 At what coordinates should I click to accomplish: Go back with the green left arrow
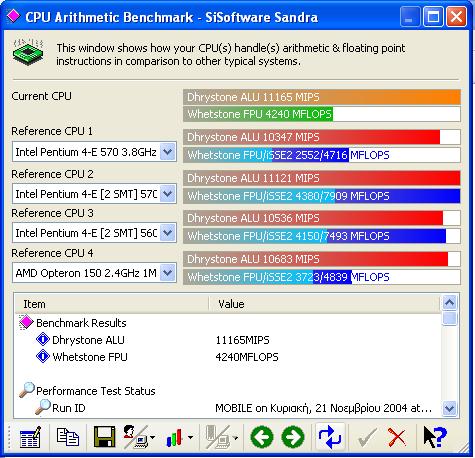(x=262, y=437)
